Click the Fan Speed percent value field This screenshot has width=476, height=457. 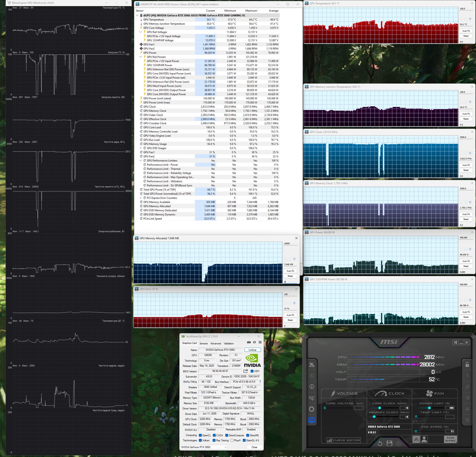pos(450,431)
